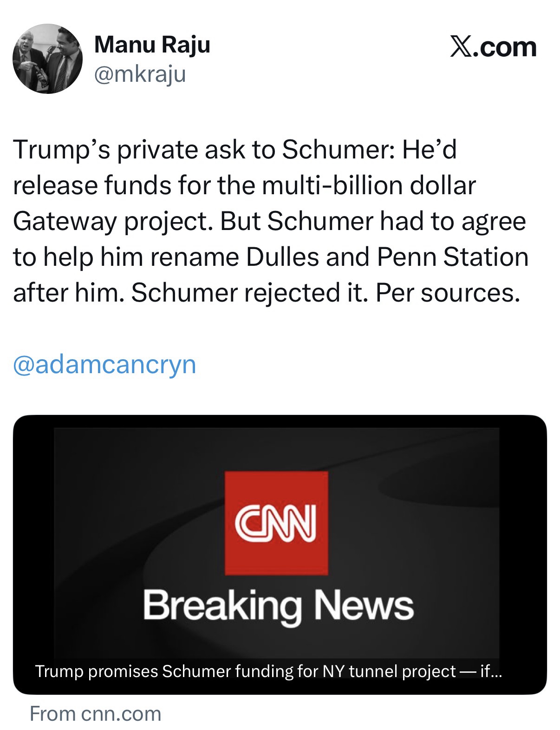Click the From cnn.com source label
Screen dimensions: 560x730
[x=96, y=713]
